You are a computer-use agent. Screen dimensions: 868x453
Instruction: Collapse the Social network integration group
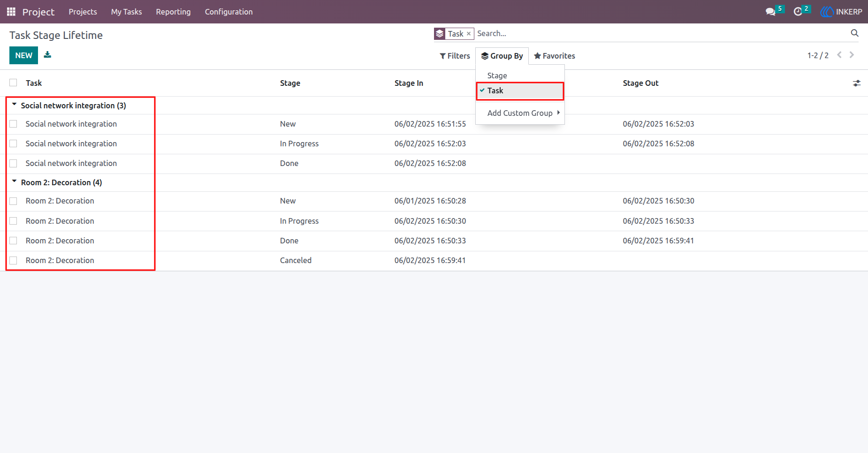click(x=14, y=105)
